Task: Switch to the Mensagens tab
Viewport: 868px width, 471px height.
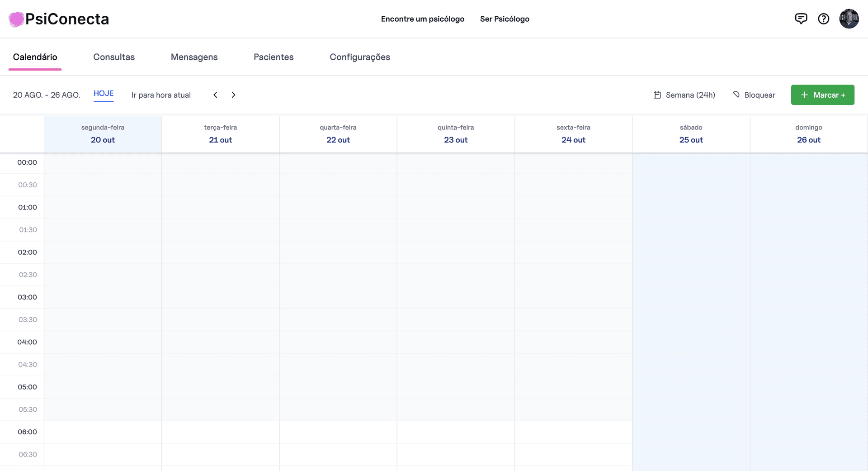Action: [x=194, y=57]
